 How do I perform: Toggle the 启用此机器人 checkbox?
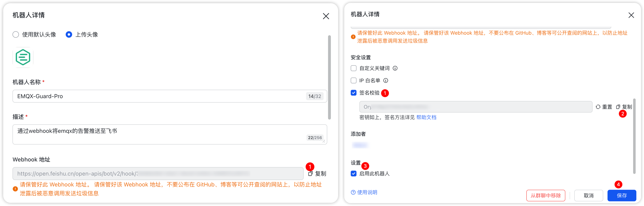pyautogui.click(x=353, y=174)
